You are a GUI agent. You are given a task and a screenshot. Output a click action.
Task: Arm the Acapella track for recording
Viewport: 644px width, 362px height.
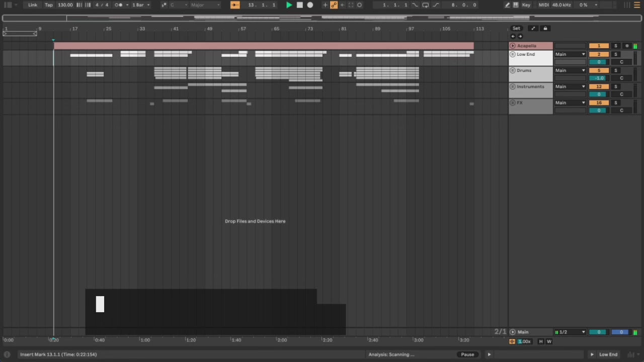(x=627, y=46)
